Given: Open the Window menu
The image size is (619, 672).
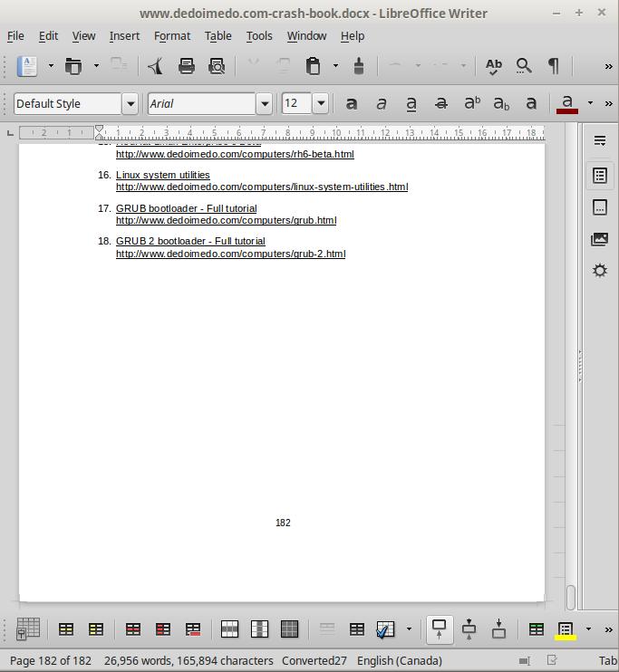Looking at the screenshot, I should [x=306, y=36].
